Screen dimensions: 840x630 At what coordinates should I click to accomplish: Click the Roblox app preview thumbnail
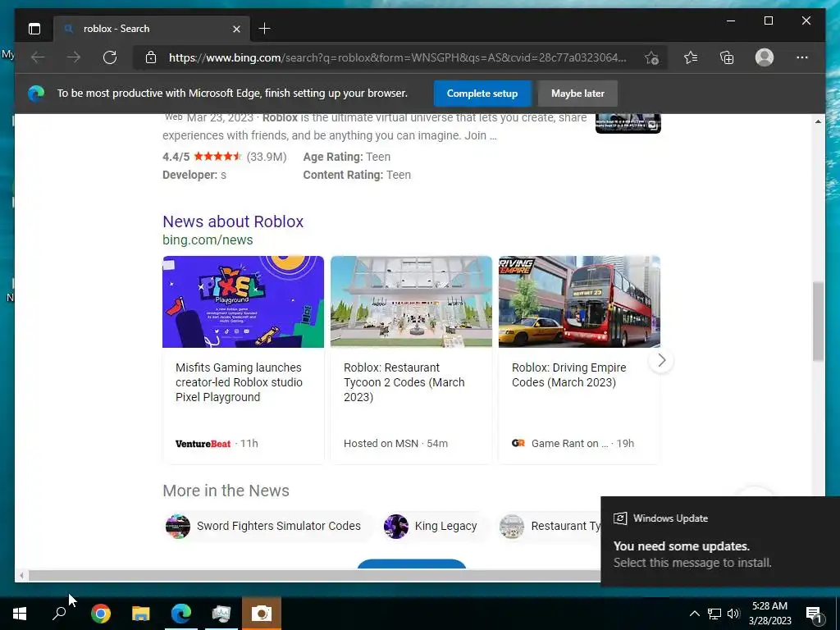click(628, 123)
